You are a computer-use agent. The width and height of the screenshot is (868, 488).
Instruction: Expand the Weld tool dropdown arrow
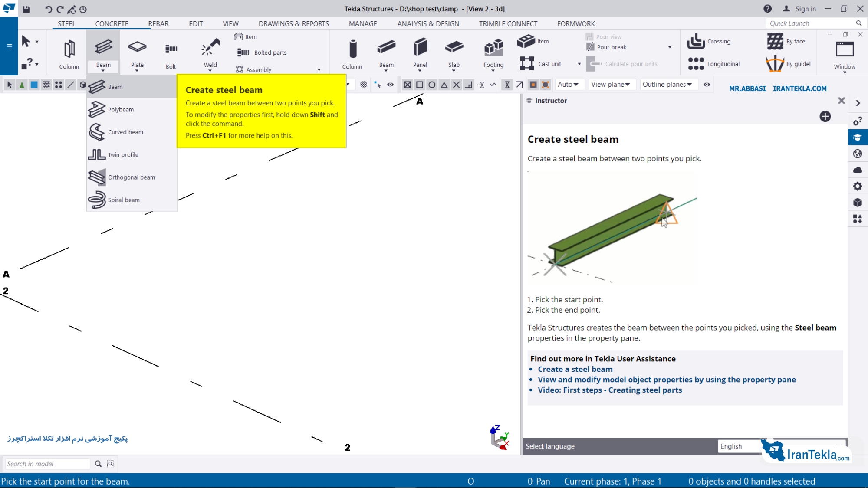(x=210, y=71)
